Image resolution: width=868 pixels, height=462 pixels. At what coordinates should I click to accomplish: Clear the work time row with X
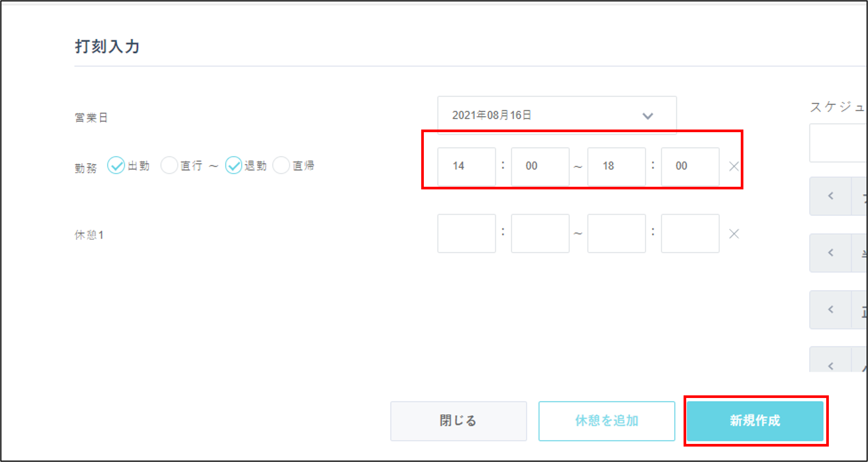(x=734, y=166)
